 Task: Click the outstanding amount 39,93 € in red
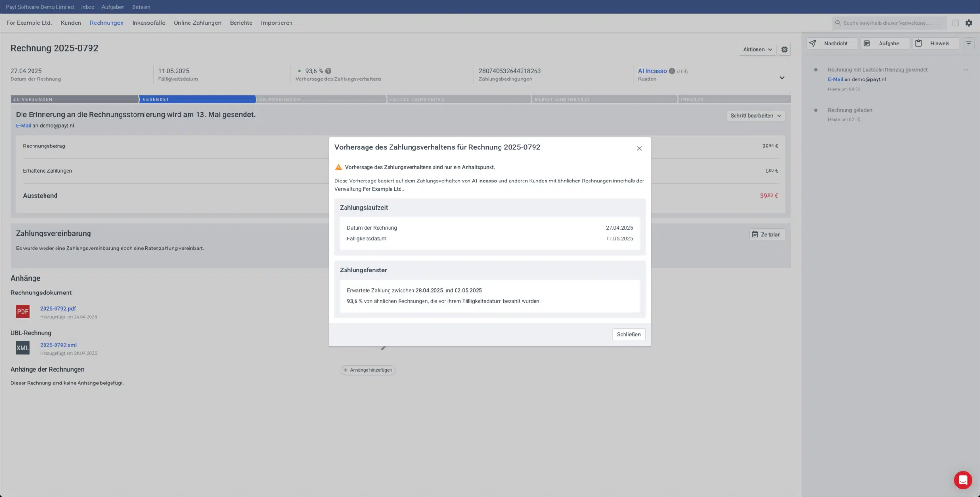pyautogui.click(x=769, y=196)
